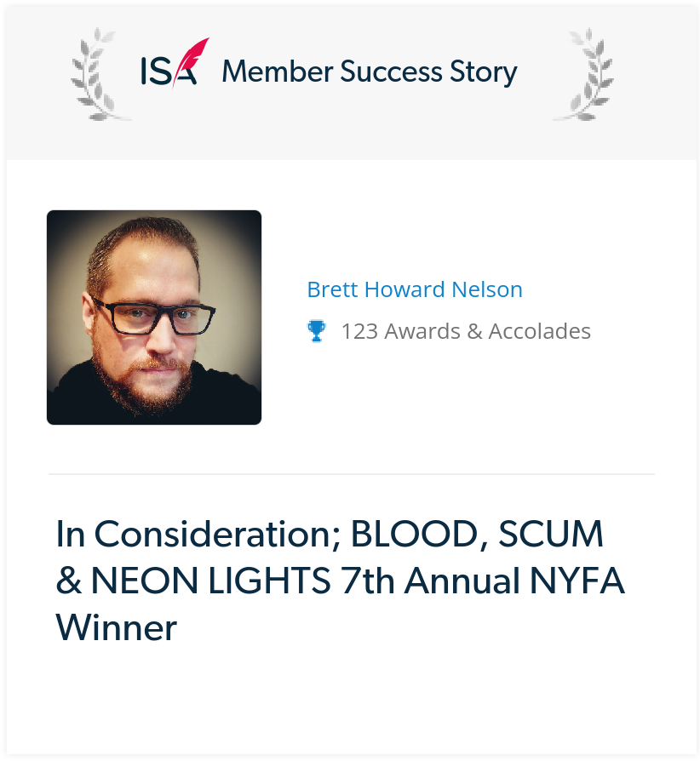Click the ISA letters in the logo

pos(169,71)
